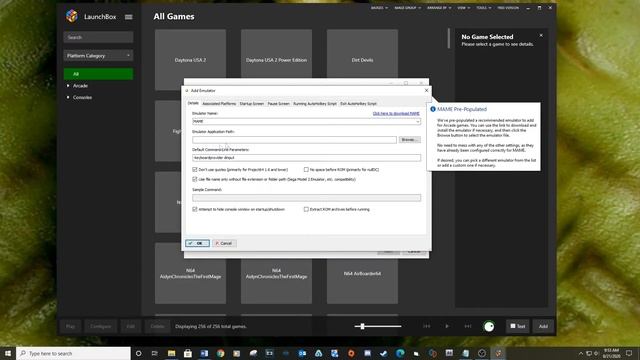
Task: Click Windows taskbar search box
Action: click(x=73, y=353)
